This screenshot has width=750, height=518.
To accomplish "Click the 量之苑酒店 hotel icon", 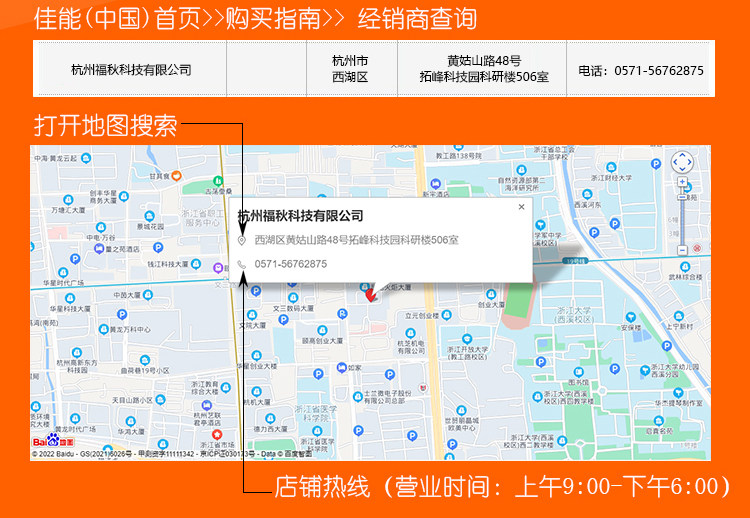I will click(99, 248).
